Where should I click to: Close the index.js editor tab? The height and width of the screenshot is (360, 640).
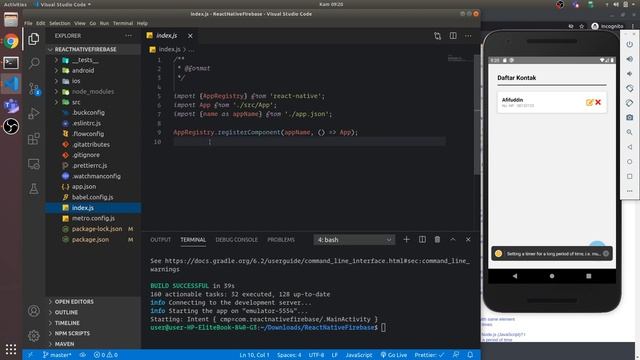coord(190,36)
